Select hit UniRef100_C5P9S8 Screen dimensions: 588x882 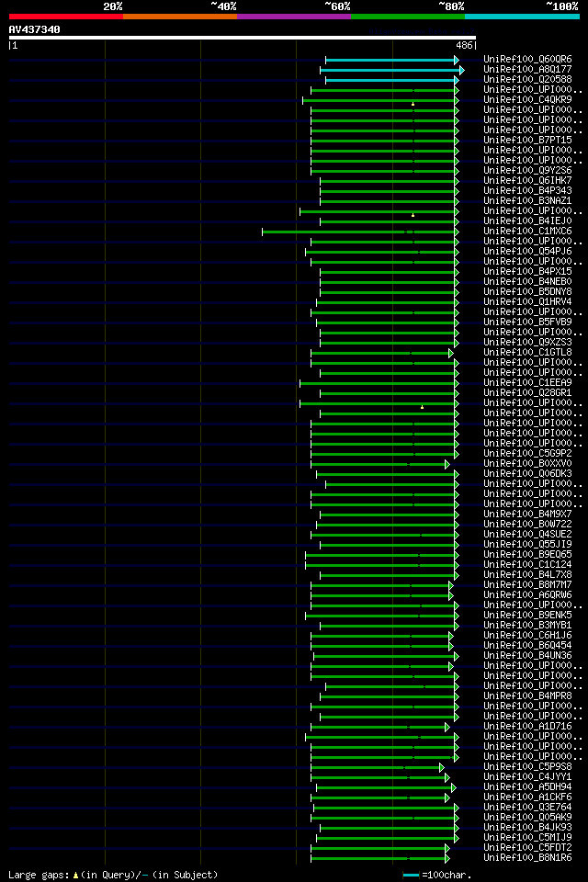(527, 767)
